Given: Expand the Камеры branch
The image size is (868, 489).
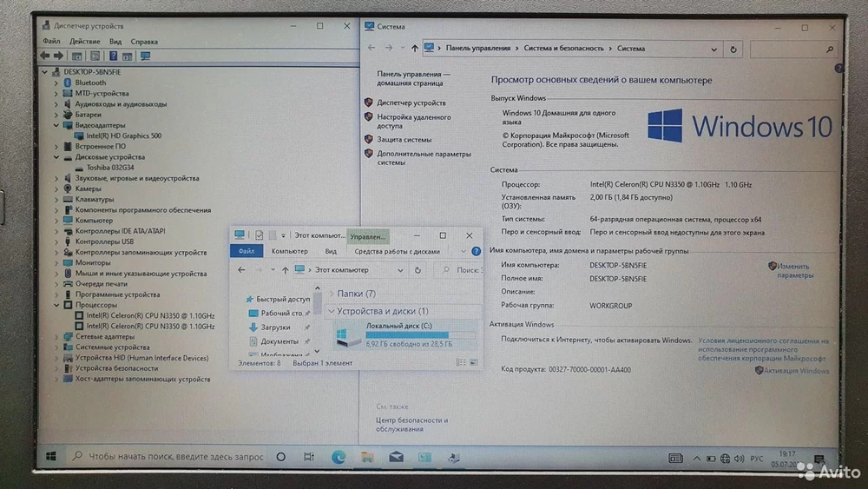Looking at the screenshot, I should [x=56, y=188].
